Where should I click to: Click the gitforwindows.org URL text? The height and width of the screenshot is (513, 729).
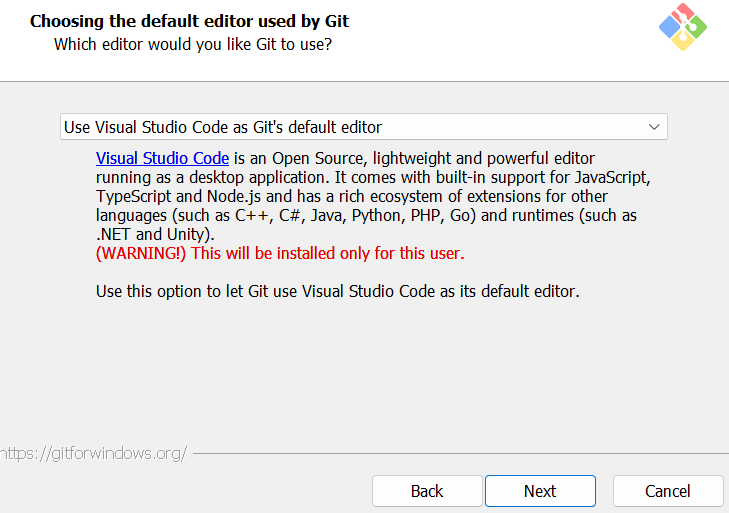tap(93, 453)
